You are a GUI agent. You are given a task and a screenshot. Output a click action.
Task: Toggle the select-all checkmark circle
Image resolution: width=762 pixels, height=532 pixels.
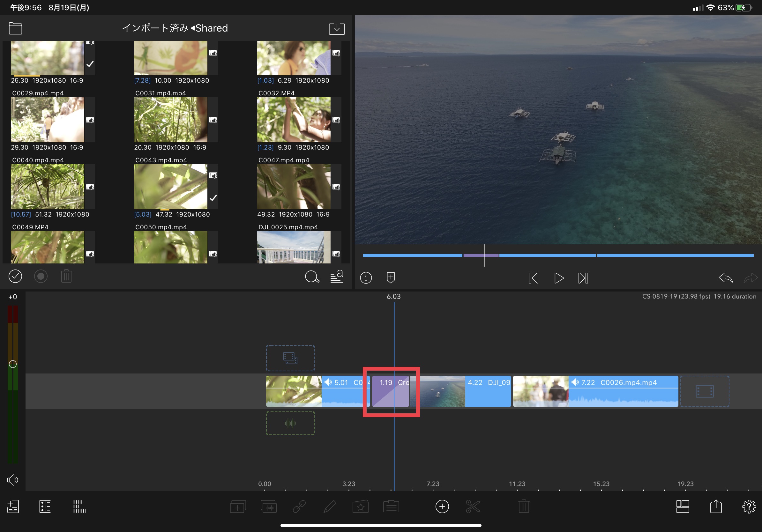point(15,276)
